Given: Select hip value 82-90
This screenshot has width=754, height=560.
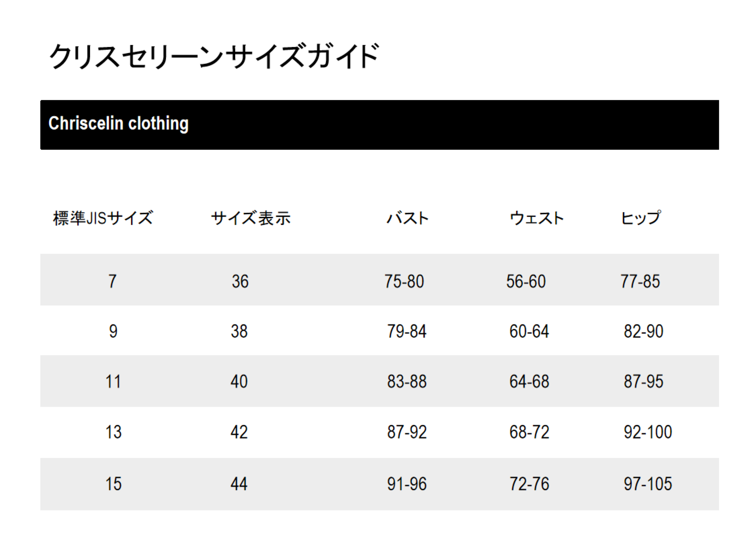Looking at the screenshot, I should pyautogui.click(x=643, y=331).
